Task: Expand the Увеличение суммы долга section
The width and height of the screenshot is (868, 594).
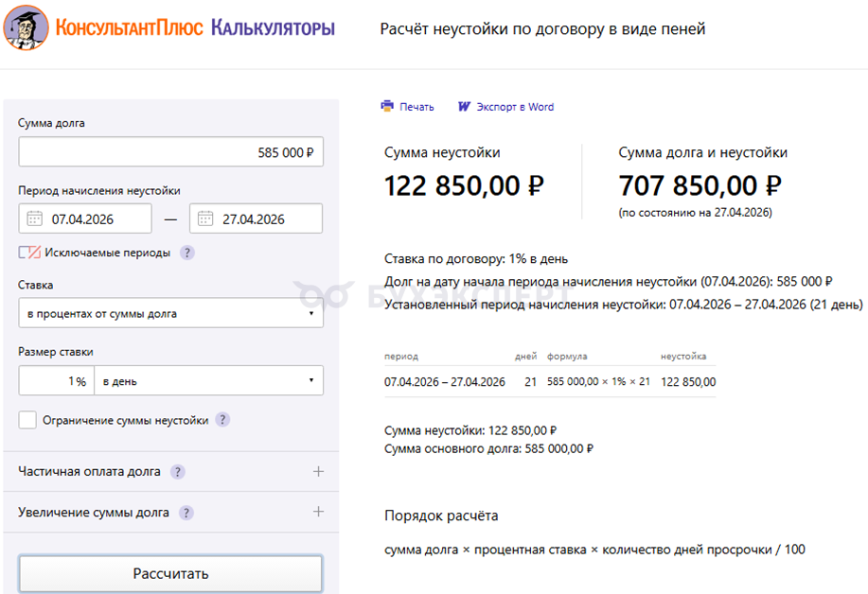Action: 318,512
